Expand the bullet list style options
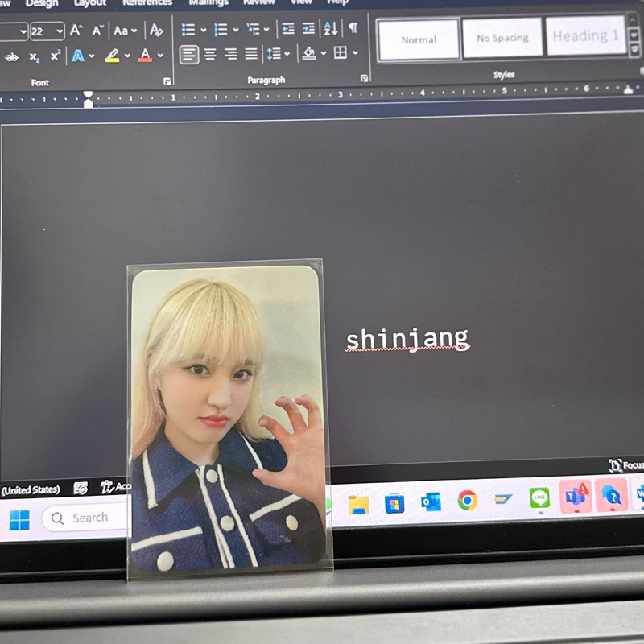 (x=203, y=30)
